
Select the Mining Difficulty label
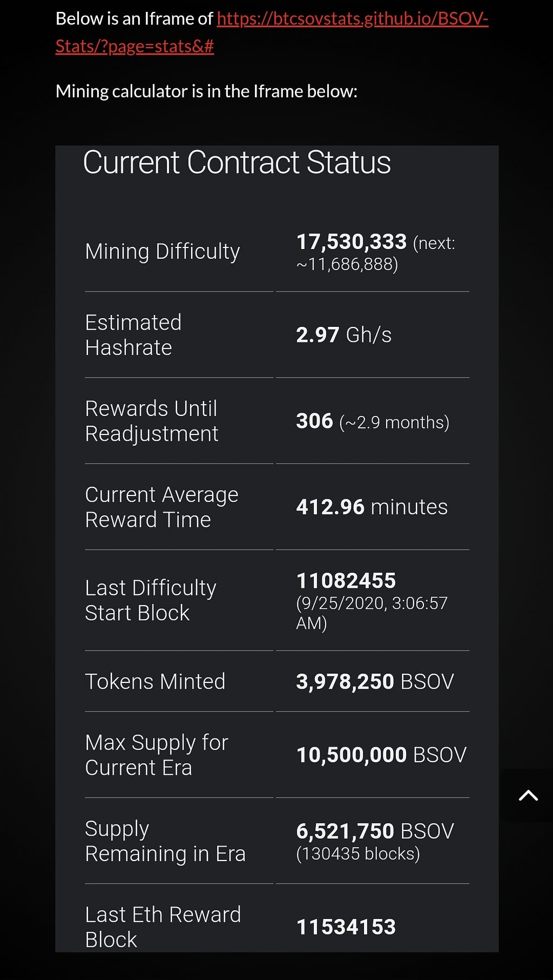pos(163,251)
